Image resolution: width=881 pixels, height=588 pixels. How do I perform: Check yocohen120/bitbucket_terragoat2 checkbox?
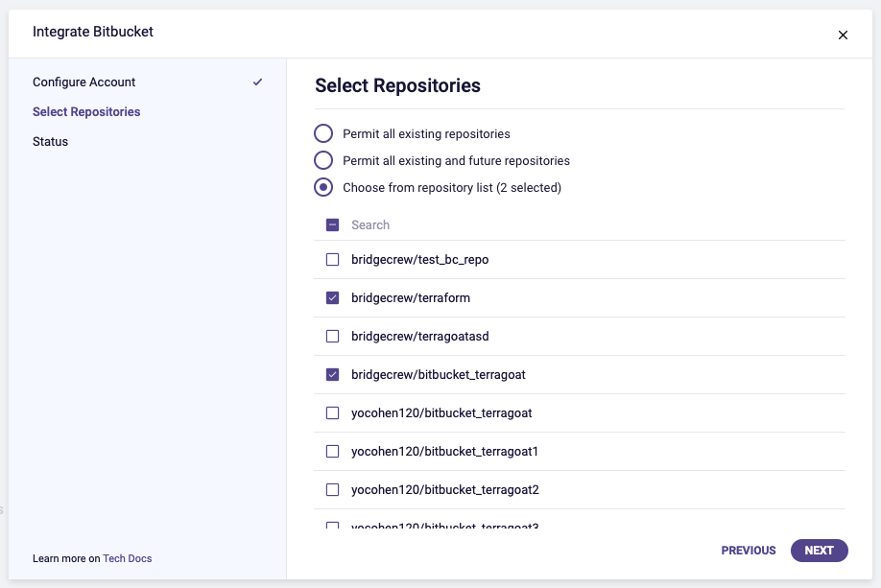click(x=333, y=490)
